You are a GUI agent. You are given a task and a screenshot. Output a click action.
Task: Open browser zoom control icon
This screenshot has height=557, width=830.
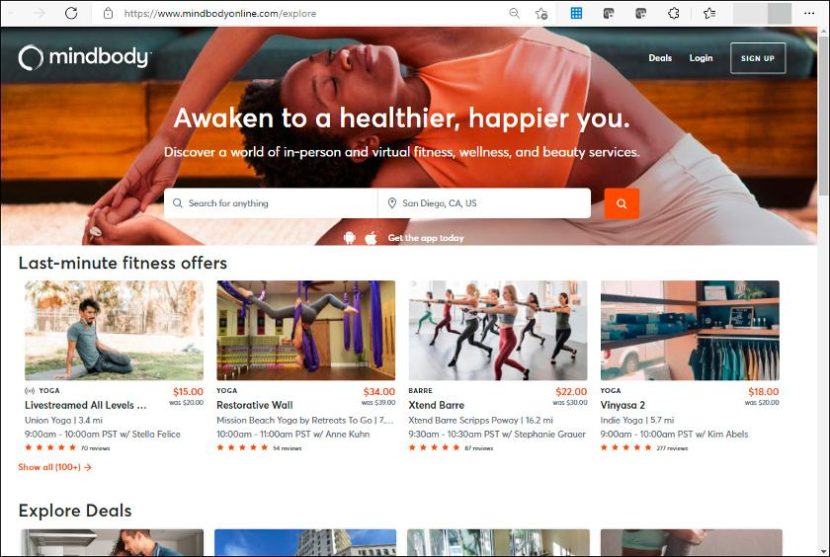pyautogui.click(x=514, y=13)
